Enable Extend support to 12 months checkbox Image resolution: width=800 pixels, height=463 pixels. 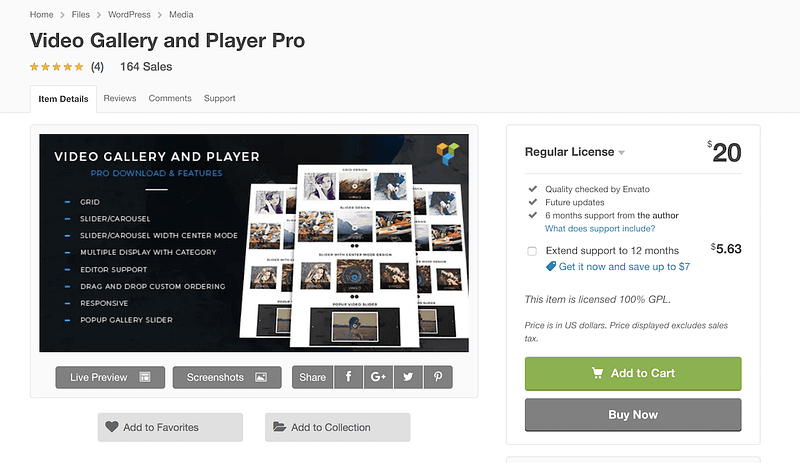[x=532, y=251]
